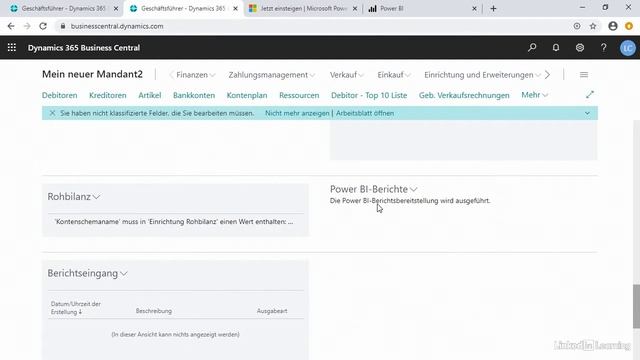Click the Beschreibung column header
Image resolution: width=640 pixels, height=360 pixels.
pyautogui.click(x=153, y=311)
